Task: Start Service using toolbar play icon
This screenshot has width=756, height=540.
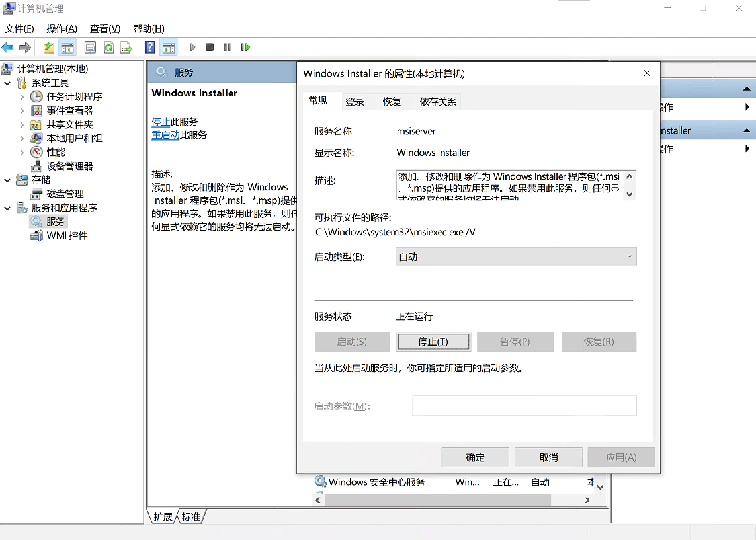Action: tap(192, 47)
